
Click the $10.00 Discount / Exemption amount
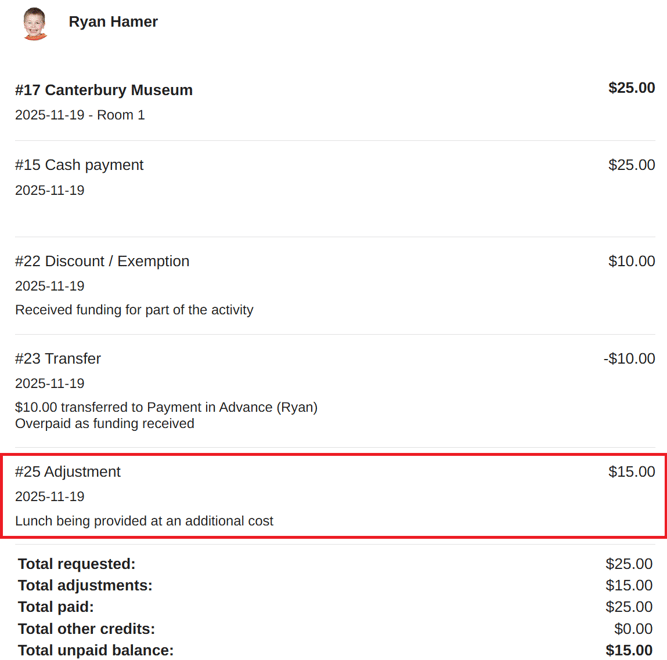tap(631, 262)
